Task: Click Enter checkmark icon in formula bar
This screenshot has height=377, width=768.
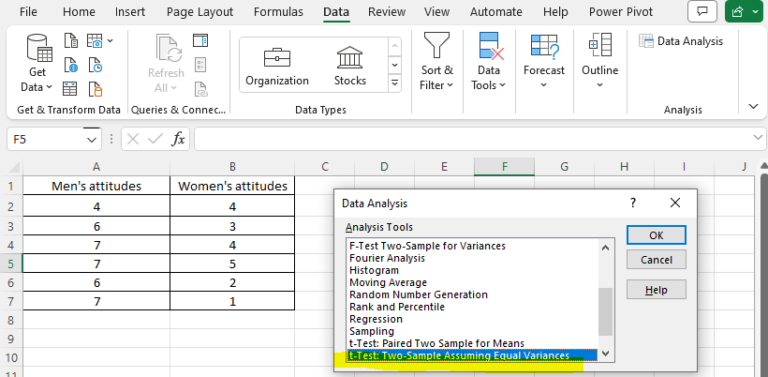Action: point(155,140)
